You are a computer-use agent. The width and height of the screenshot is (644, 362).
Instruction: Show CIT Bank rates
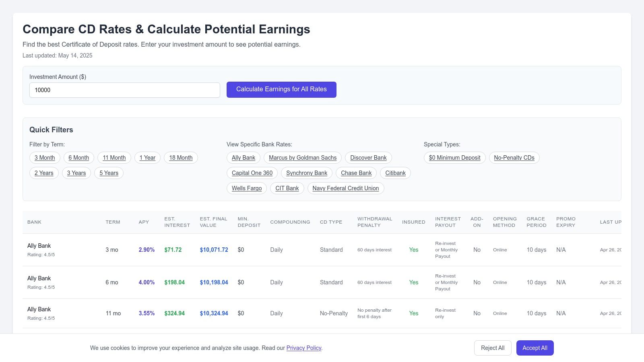pos(287,188)
